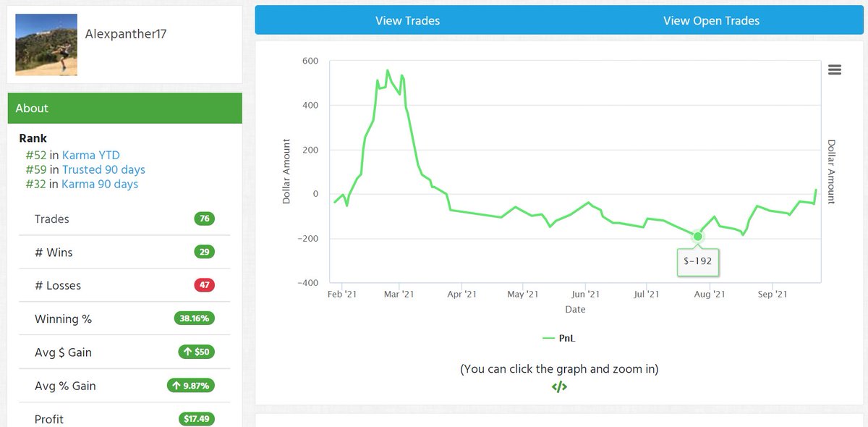868x427 pixels.
Task: Click the Profit badge $17.49
Action: (x=197, y=418)
